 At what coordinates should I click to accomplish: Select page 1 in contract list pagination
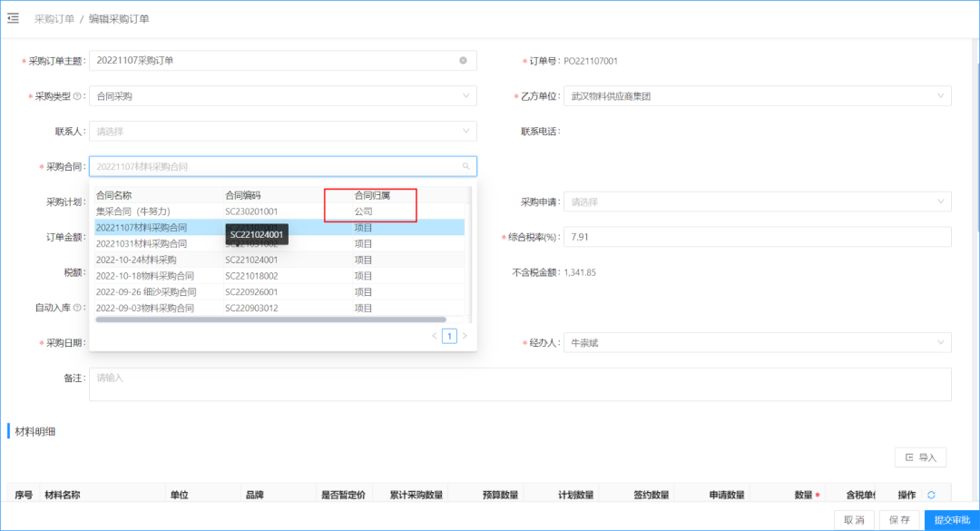pyautogui.click(x=449, y=336)
